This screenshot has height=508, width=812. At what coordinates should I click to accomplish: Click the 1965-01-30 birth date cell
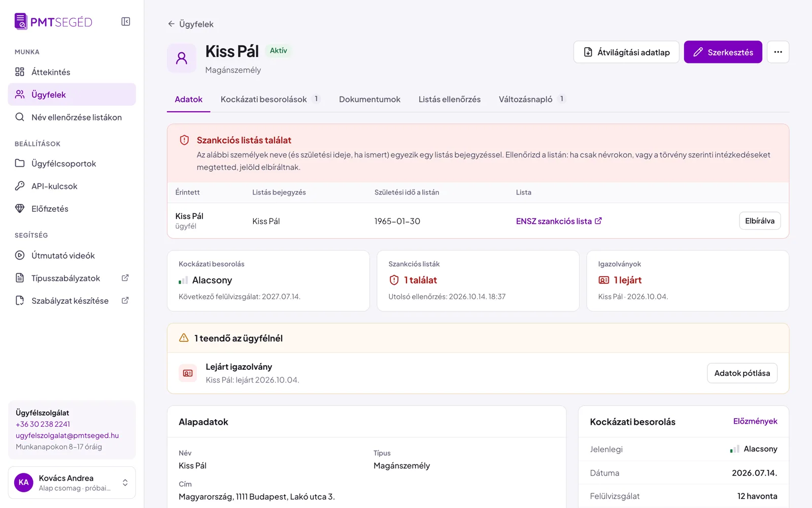click(x=397, y=221)
